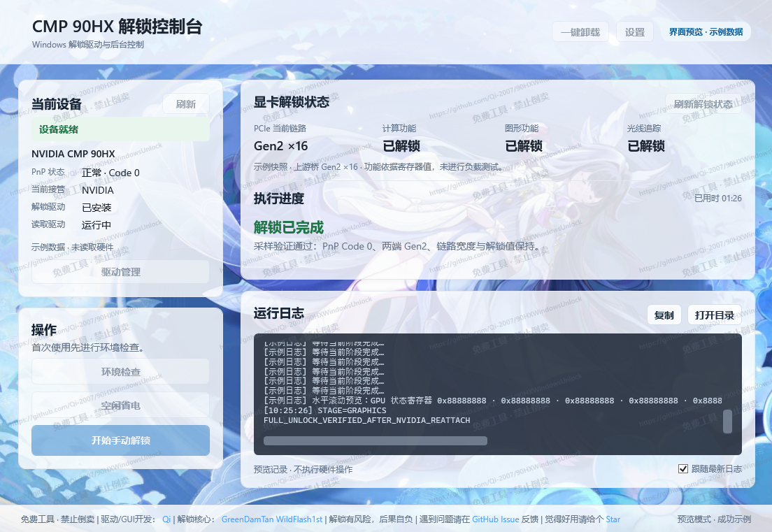Click the Star link in the footer
772x532 pixels.
(x=613, y=519)
